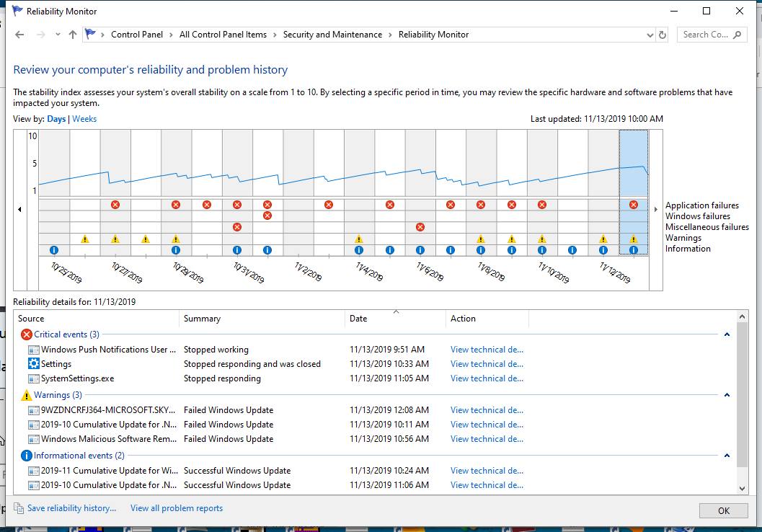Collapse the Critical events group
Screen dimensions: 762x532
[x=727, y=334]
